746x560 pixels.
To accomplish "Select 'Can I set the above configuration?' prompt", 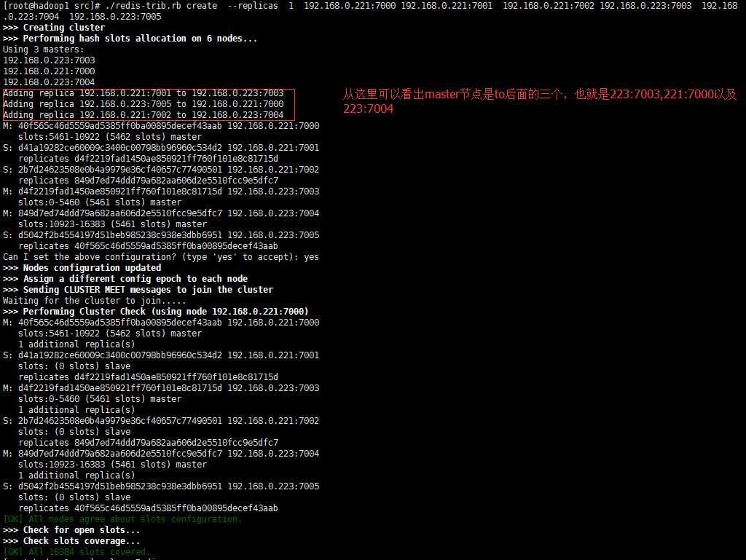I will click(90, 257).
